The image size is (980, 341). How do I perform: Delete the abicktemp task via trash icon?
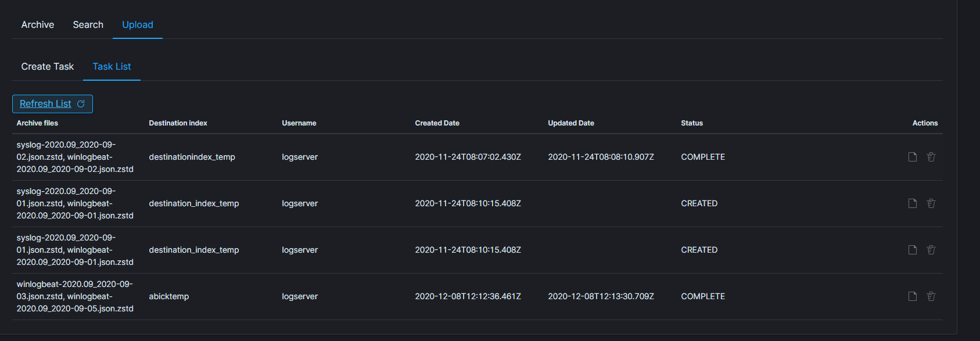tap(931, 296)
